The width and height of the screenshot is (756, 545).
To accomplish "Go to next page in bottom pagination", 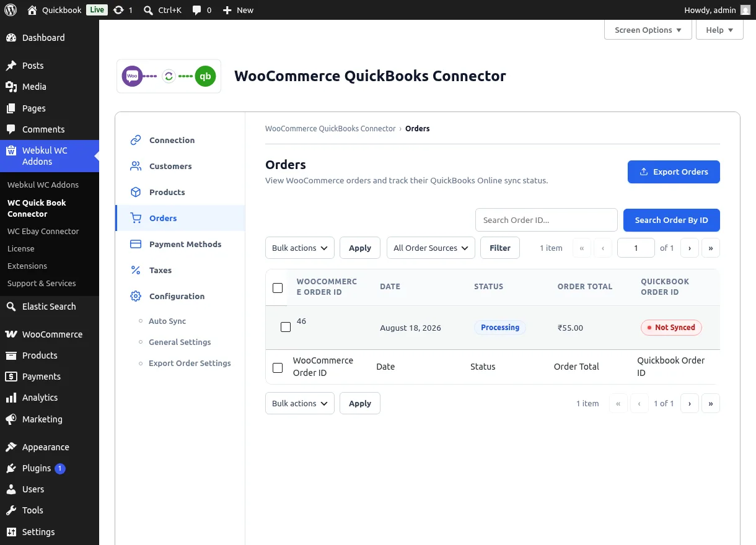I will click(690, 403).
